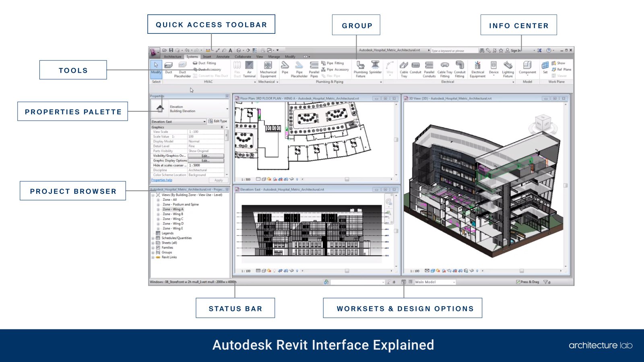
Task: Select Pipe Accessory tool
Action: pos(335,70)
